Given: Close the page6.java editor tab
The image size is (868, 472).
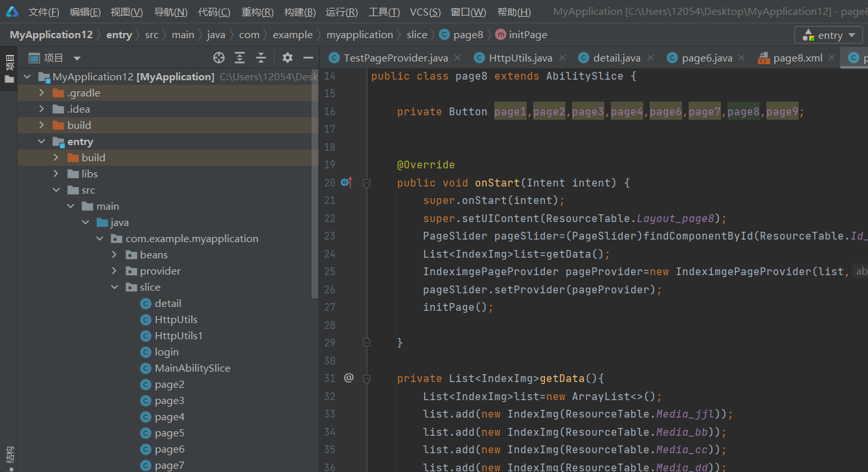Looking at the screenshot, I should pos(742,58).
